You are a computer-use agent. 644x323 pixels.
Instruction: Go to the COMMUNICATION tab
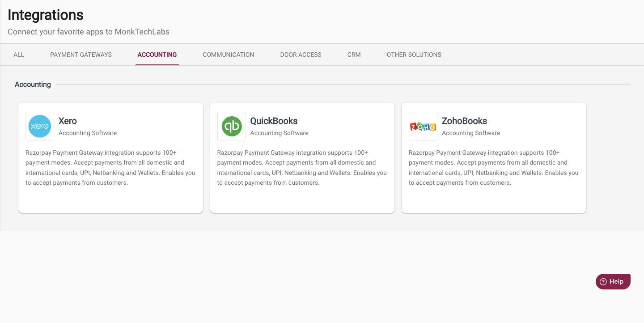[x=228, y=55]
